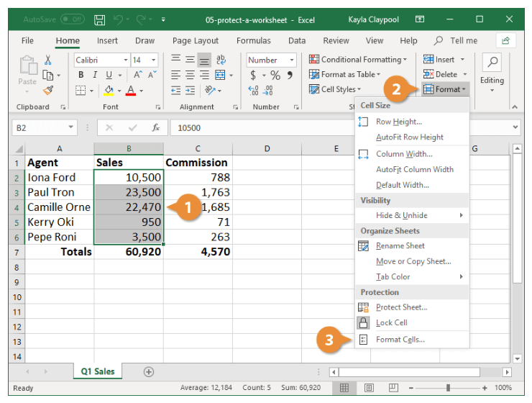This screenshot has height=403, width=532.
Task: Toggle Italic formatting
Action: [x=95, y=75]
